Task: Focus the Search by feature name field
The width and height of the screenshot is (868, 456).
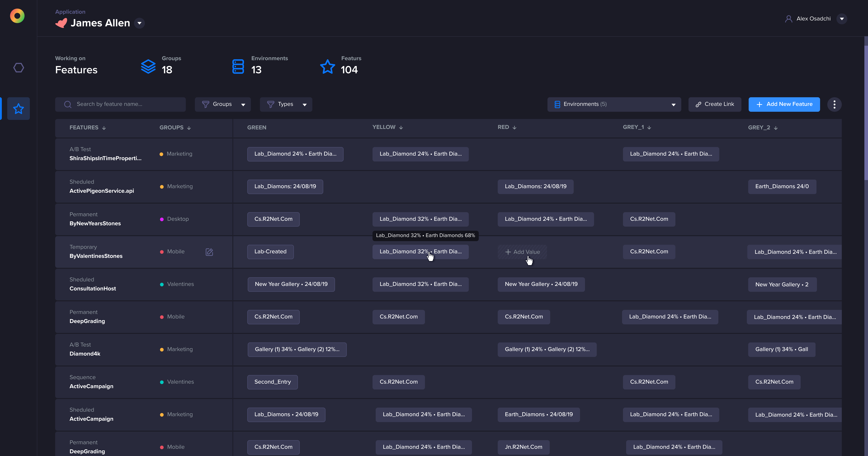Action: click(x=120, y=104)
